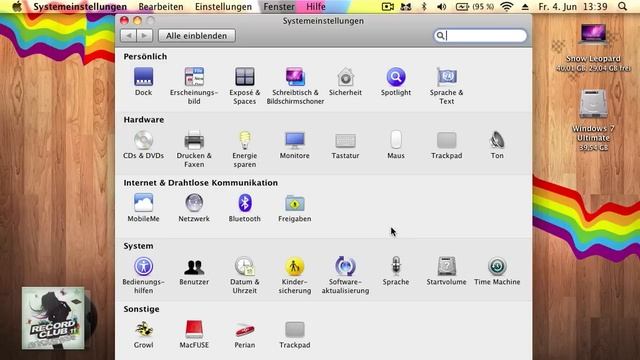The image size is (640, 360).
Task: Click Record Club album artwork
Action: pyautogui.click(x=53, y=318)
